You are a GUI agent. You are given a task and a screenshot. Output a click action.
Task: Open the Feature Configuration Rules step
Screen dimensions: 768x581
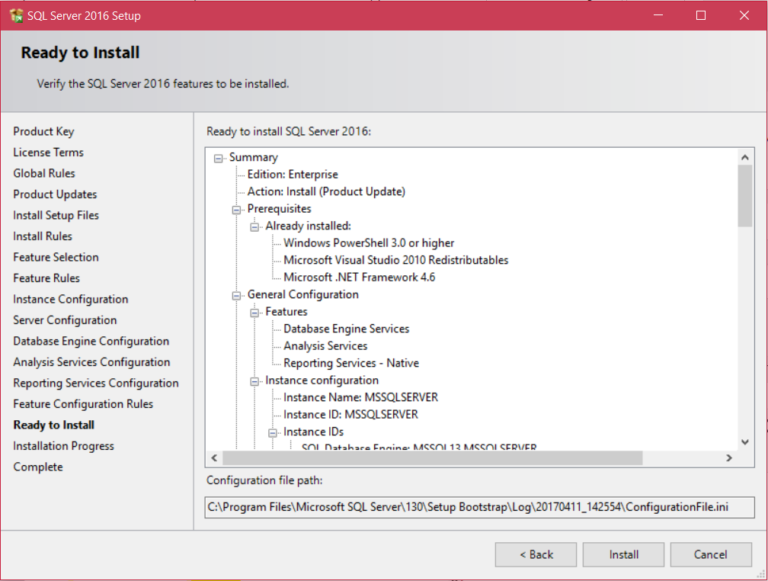click(83, 404)
